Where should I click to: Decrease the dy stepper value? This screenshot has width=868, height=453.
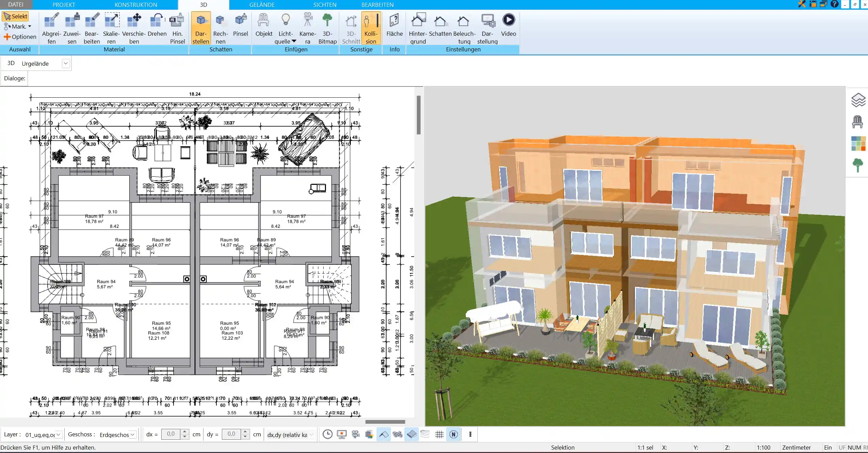245,437
